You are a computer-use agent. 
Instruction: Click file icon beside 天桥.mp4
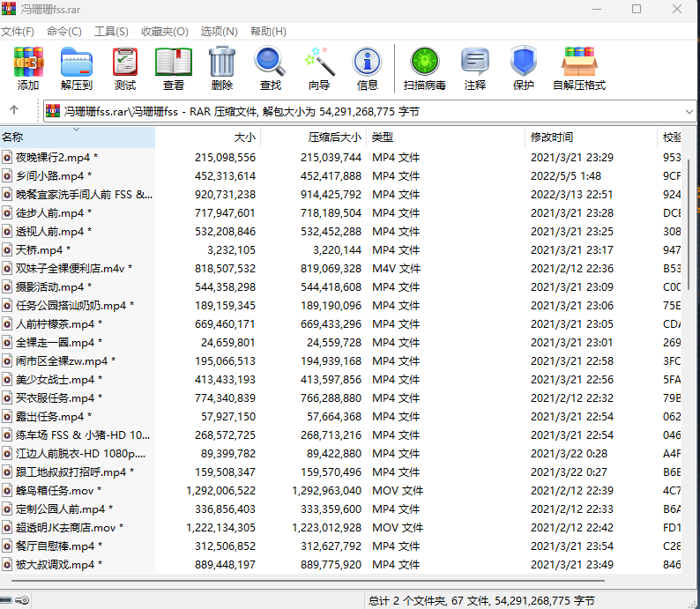(x=7, y=249)
